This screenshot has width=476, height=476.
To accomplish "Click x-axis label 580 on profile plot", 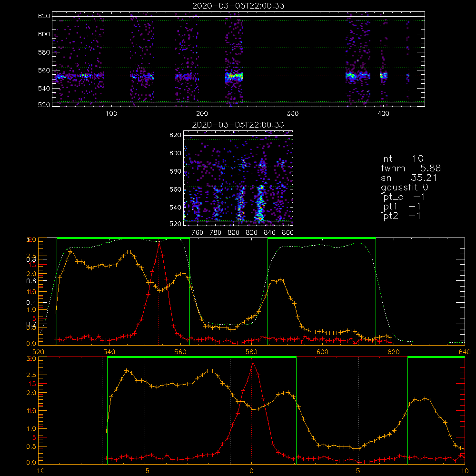I will pos(251,352).
